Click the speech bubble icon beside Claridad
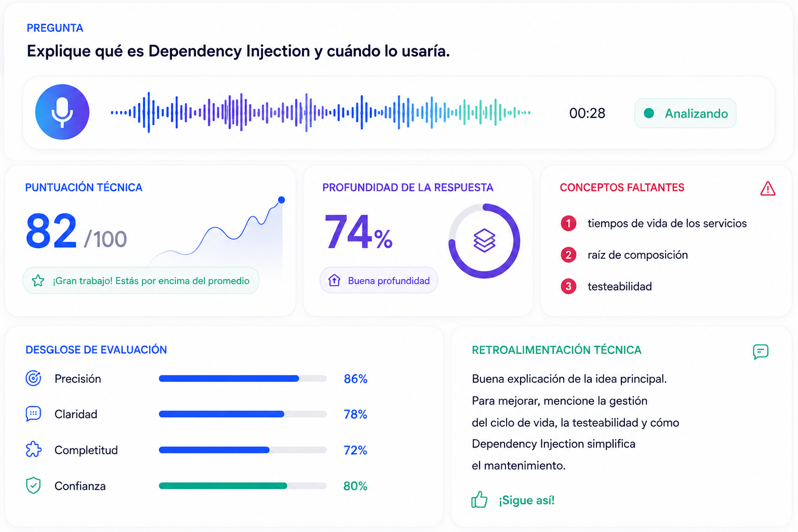The image size is (798, 532). [x=33, y=414]
